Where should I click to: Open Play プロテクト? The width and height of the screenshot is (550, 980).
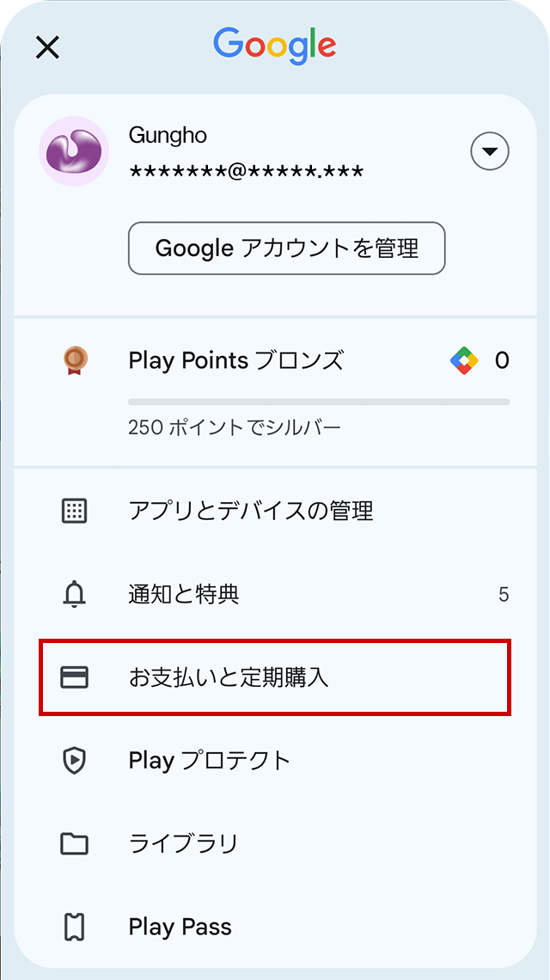click(210, 761)
